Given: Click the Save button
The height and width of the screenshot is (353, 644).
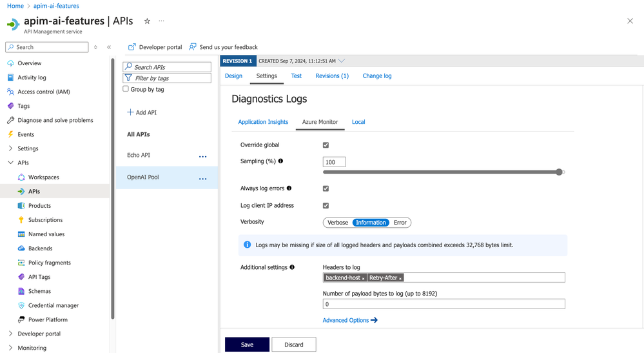Looking at the screenshot, I should 248,345.
